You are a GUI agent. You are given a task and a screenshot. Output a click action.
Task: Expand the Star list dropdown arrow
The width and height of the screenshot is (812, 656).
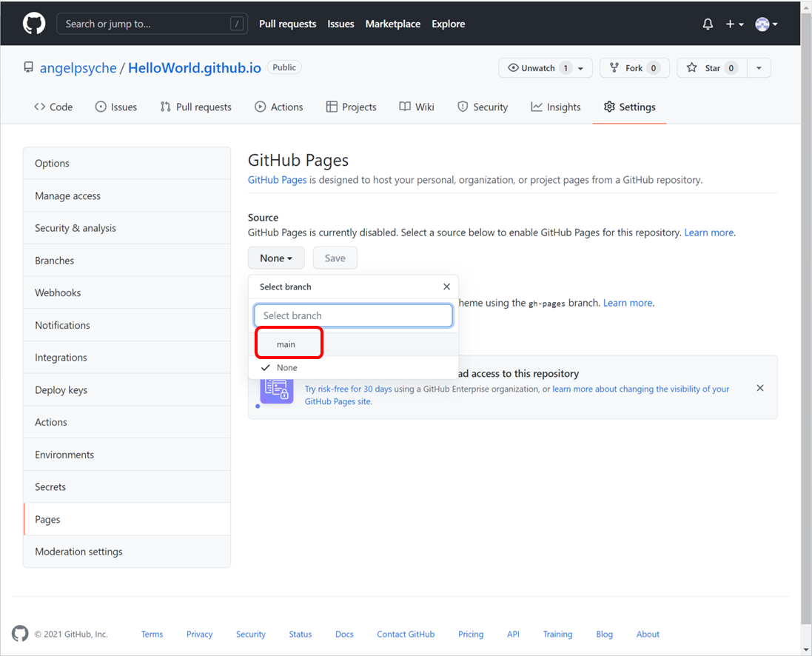[759, 68]
